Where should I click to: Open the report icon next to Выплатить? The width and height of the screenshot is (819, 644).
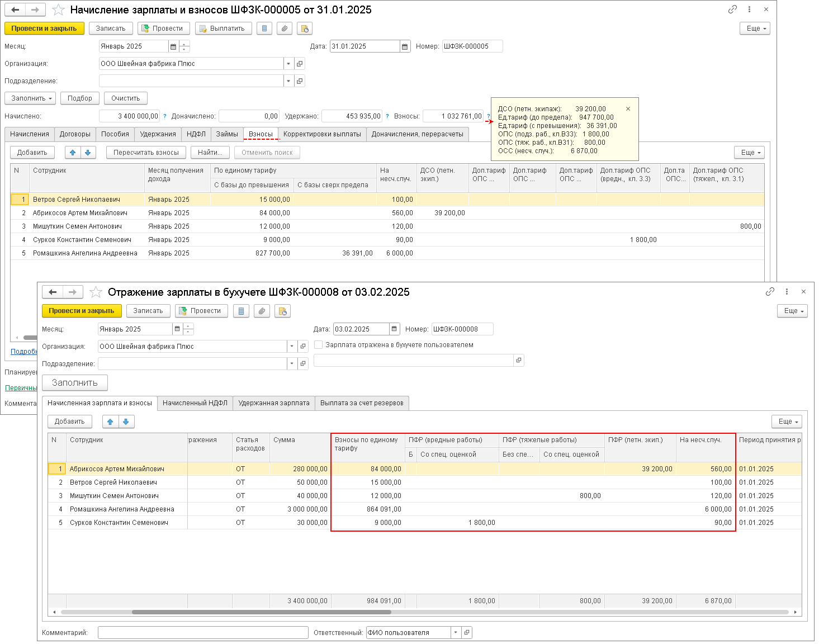click(264, 29)
